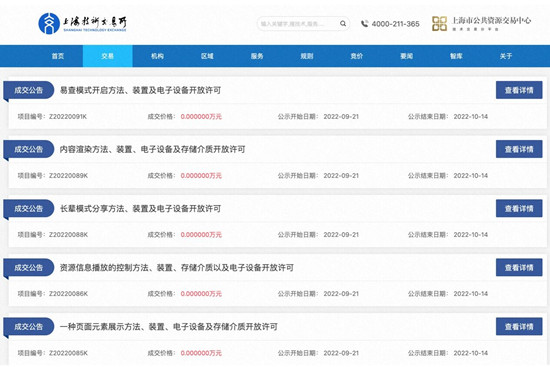Open the title 资源信息播放的控制方法 listing
Viewport: 550px width, 367px height.
(x=177, y=268)
